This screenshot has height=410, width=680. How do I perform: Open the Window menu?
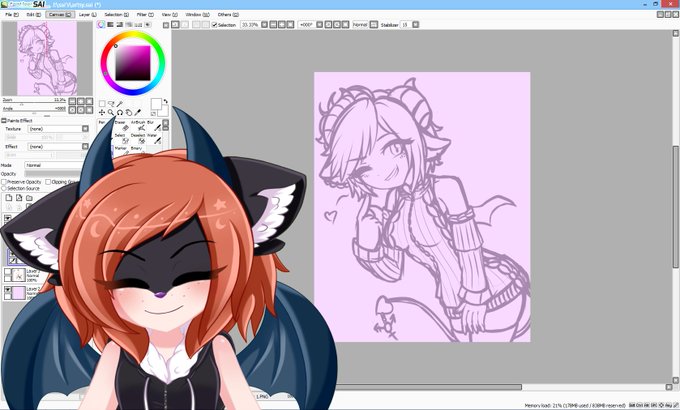[197, 14]
